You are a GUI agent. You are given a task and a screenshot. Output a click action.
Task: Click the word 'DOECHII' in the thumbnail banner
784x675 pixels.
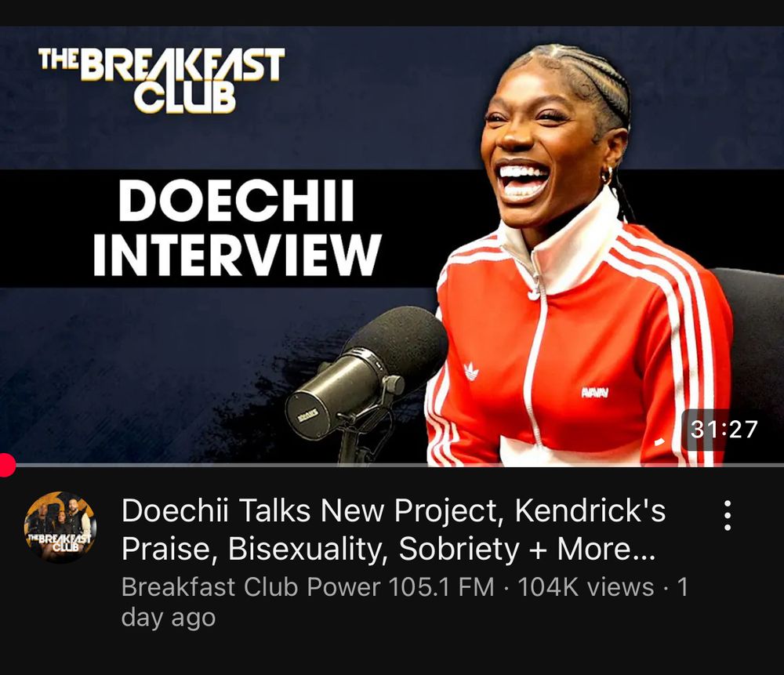click(237, 200)
